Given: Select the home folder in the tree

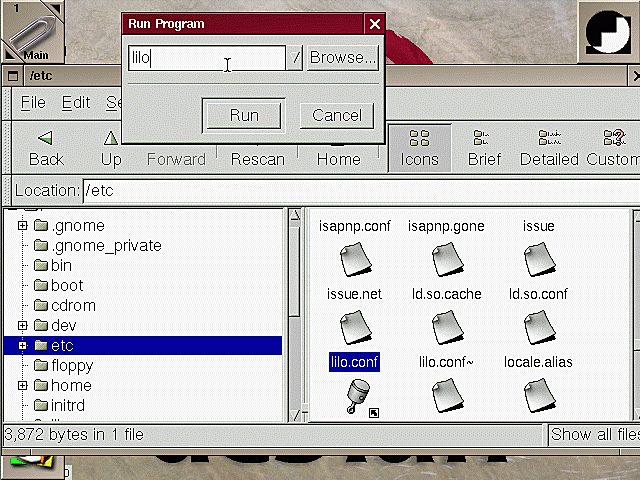Looking at the screenshot, I should click(62, 385).
